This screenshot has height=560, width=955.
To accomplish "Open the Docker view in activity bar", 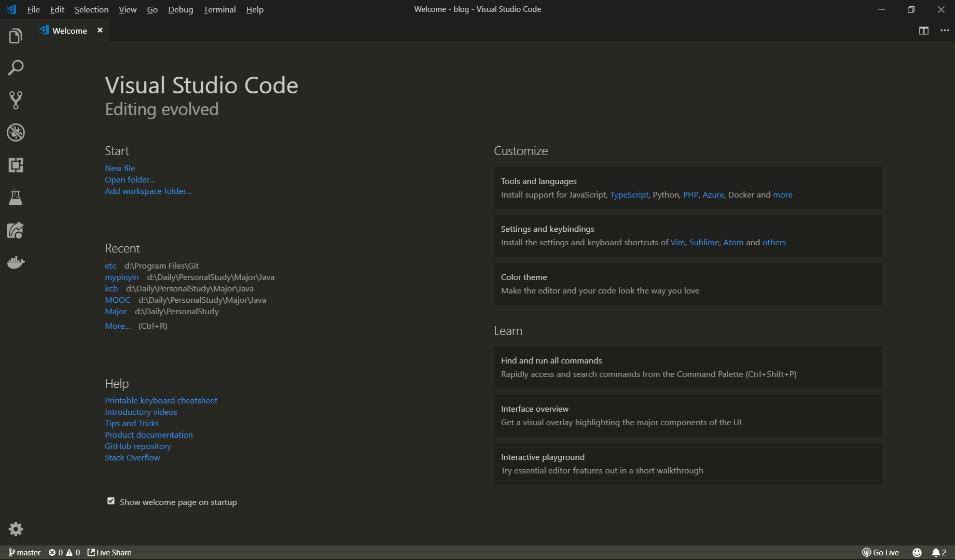I will click(x=16, y=262).
